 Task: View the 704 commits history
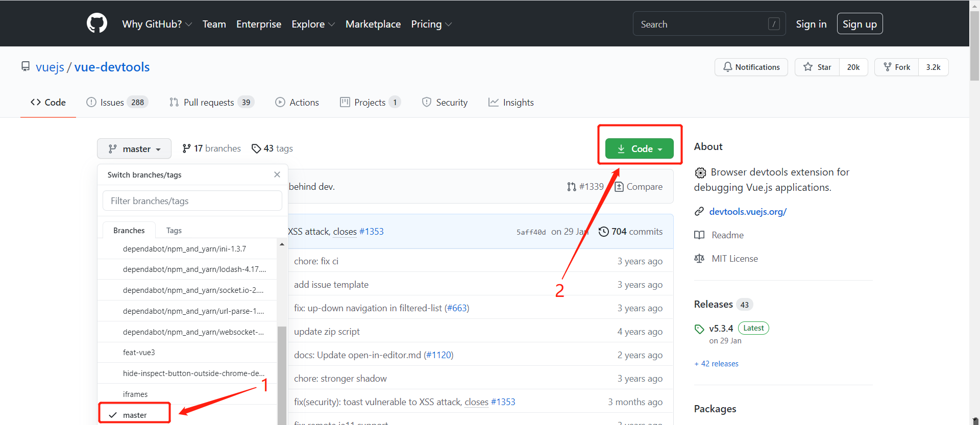631,232
